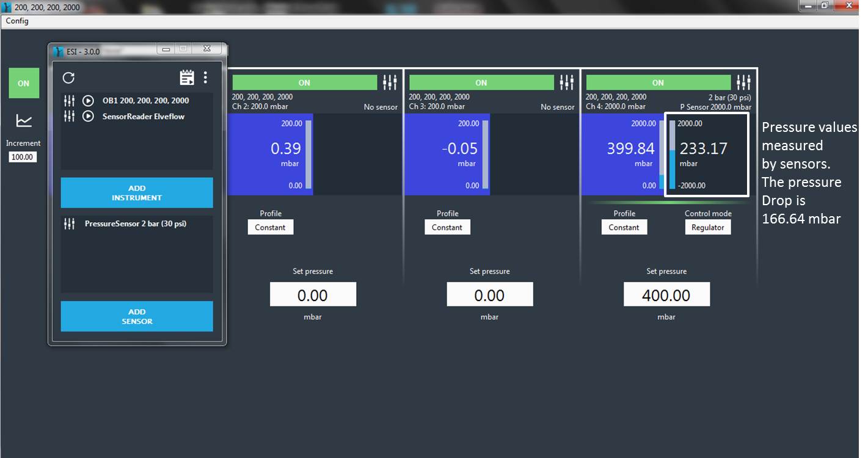
Task: Open Channel 3 settings sliders icon
Action: [567, 82]
